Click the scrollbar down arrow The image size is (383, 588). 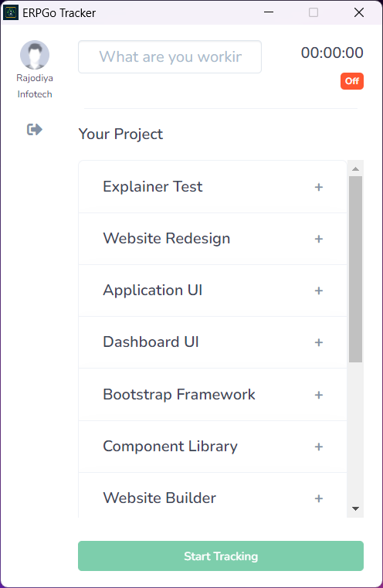(x=355, y=508)
